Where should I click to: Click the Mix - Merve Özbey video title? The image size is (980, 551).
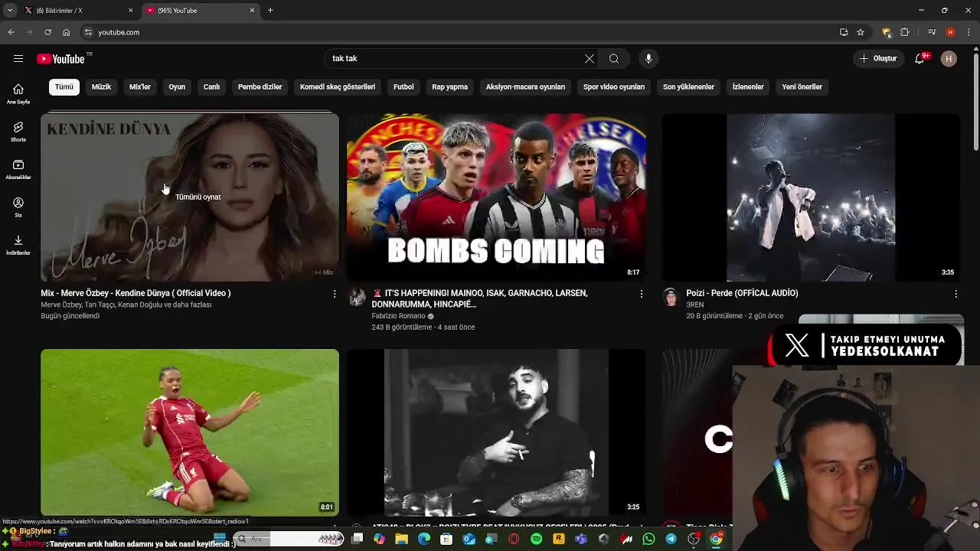[x=136, y=293]
